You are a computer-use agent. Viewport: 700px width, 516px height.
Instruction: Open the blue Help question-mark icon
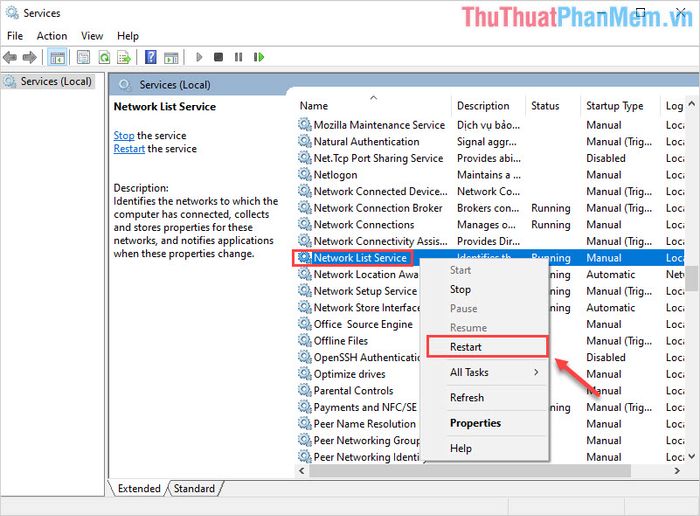(151, 57)
